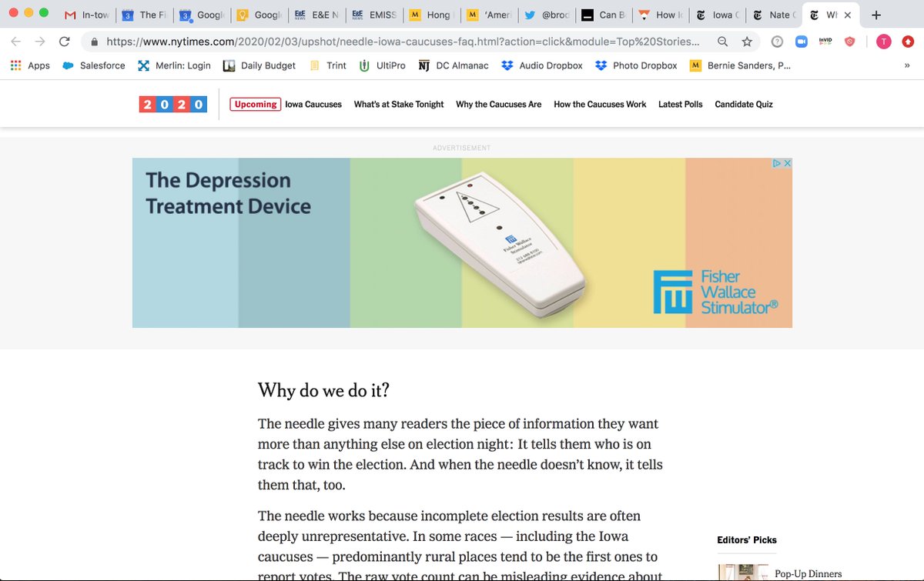Open the InVID extension icon
Image resolution: width=924 pixels, height=581 pixels.
point(825,42)
